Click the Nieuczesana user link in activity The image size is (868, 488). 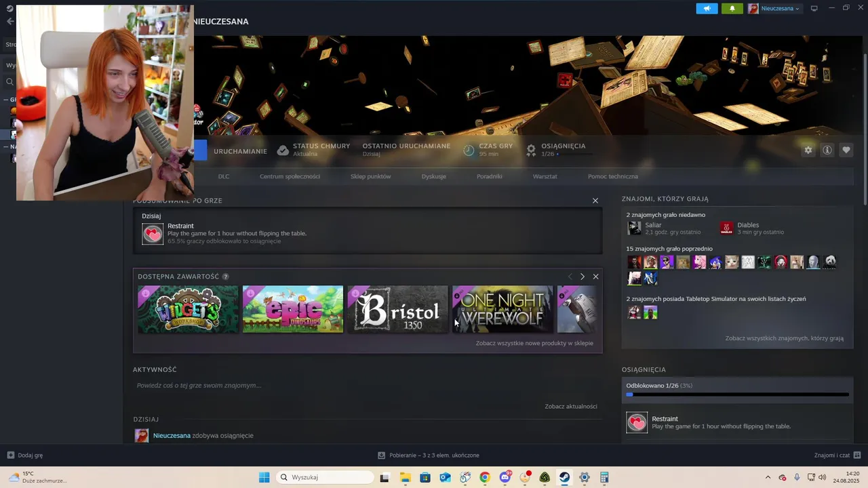tap(172, 435)
